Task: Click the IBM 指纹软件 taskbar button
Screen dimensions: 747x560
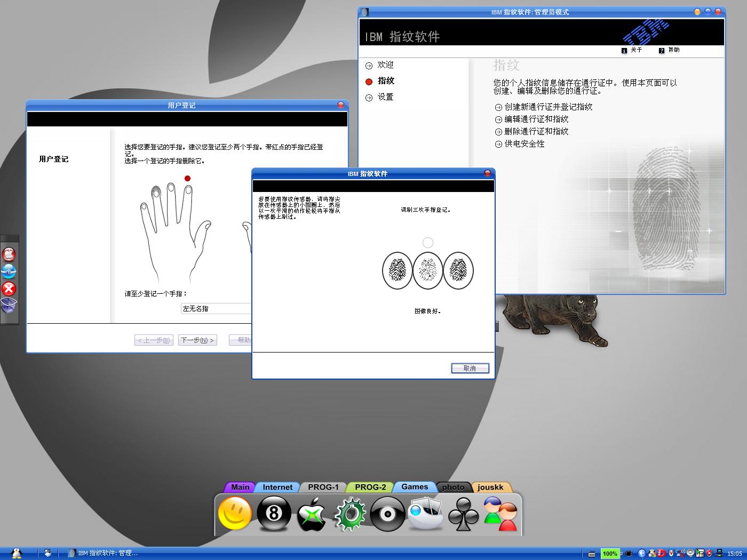Action: point(103,554)
